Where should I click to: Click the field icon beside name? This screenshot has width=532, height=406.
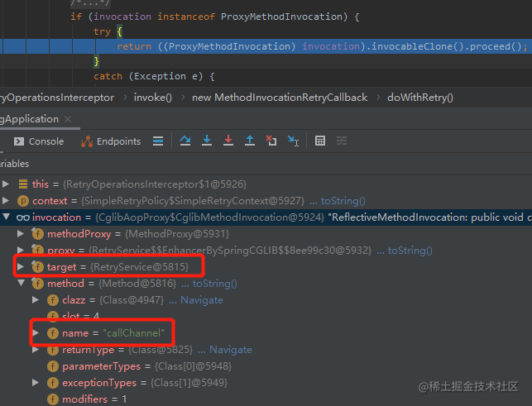tap(53, 333)
